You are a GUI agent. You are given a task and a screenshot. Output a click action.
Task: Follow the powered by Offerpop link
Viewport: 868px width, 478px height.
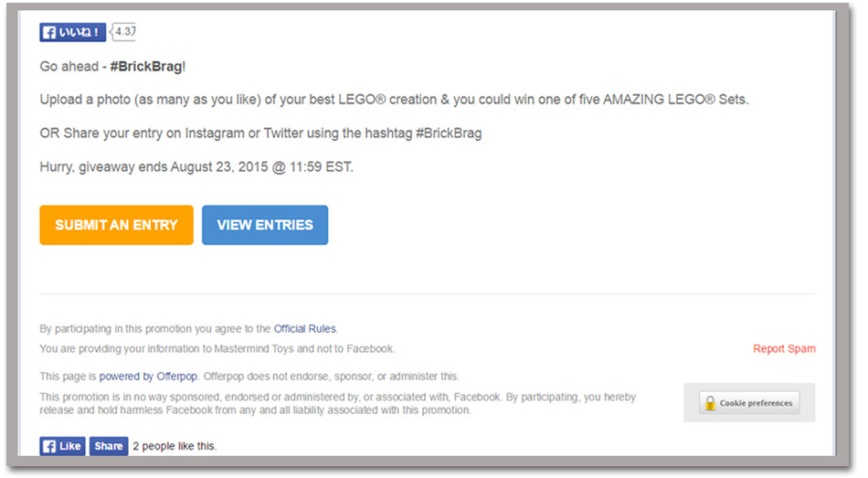pos(148,376)
